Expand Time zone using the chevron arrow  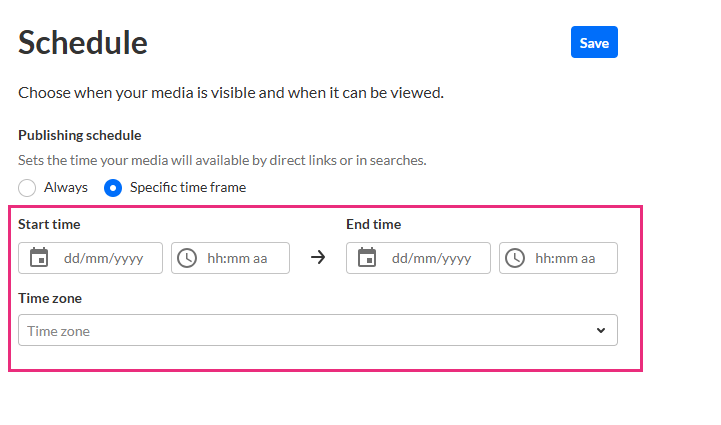(601, 330)
